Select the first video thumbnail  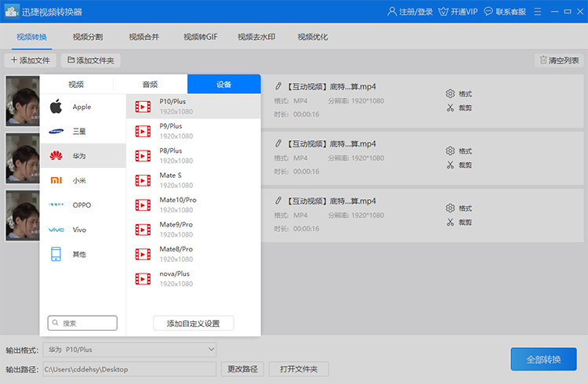[23, 101]
